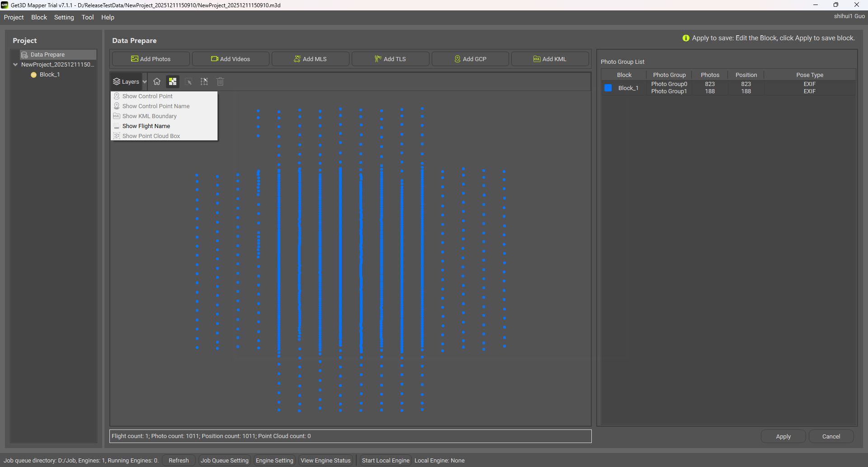The image size is (868, 467).
Task: Select the rectangle selection tool icon
Action: click(x=189, y=81)
